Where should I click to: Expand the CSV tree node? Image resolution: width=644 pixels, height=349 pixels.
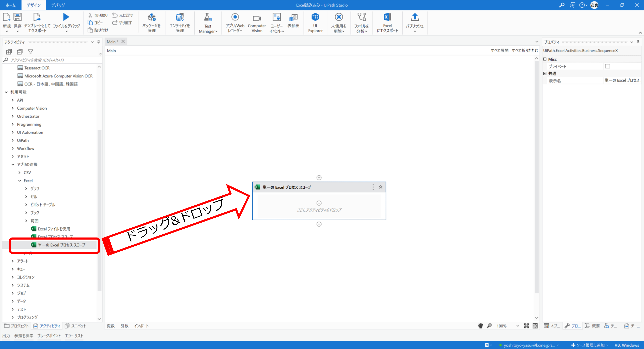point(19,173)
